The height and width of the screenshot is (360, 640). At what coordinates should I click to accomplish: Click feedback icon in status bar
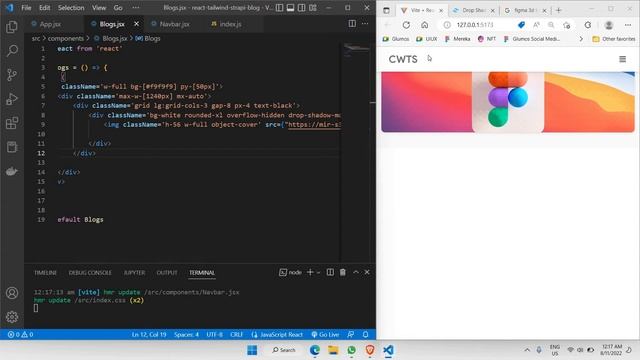tap(350, 334)
